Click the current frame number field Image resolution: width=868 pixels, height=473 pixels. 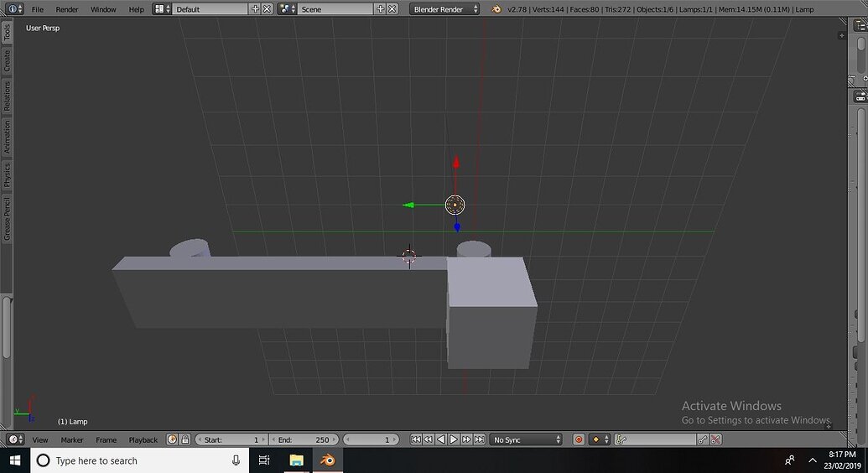(371, 439)
